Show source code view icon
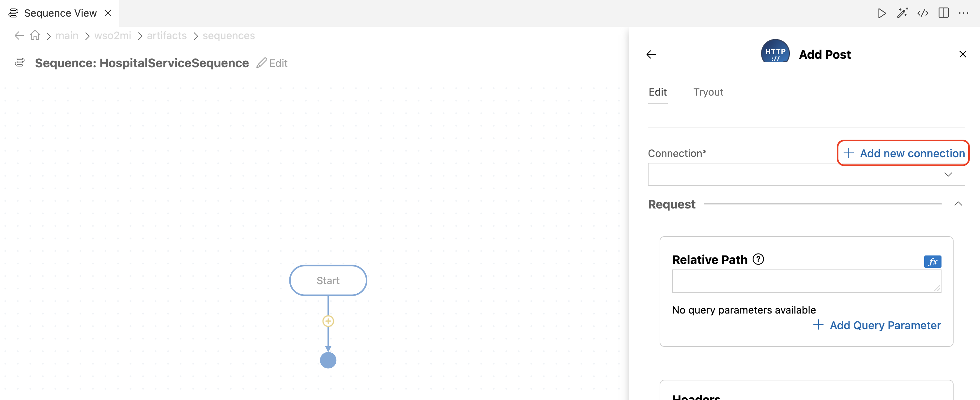Viewport: 980px width, 400px height. click(923, 13)
